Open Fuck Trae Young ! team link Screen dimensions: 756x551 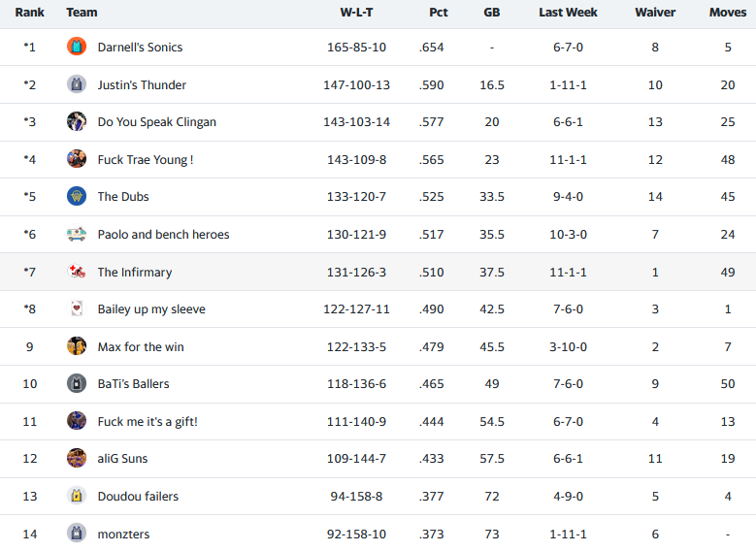(146, 159)
